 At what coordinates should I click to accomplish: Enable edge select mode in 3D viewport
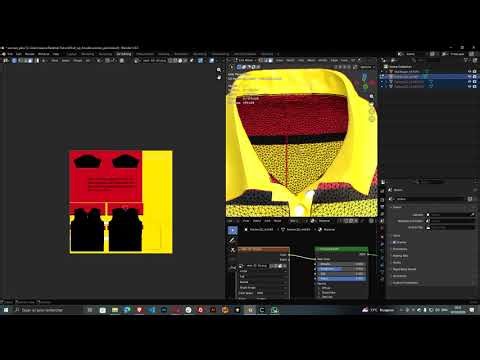tap(266, 60)
